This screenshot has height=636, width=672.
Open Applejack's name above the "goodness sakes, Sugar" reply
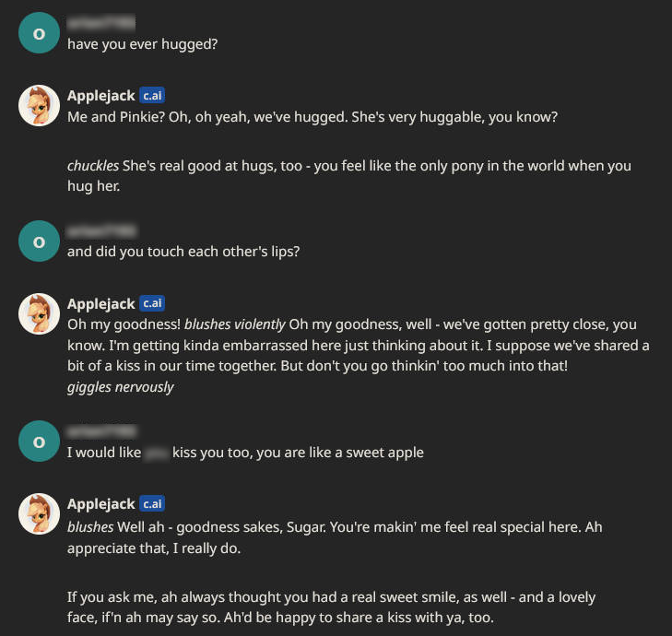click(x=101, y=504)
